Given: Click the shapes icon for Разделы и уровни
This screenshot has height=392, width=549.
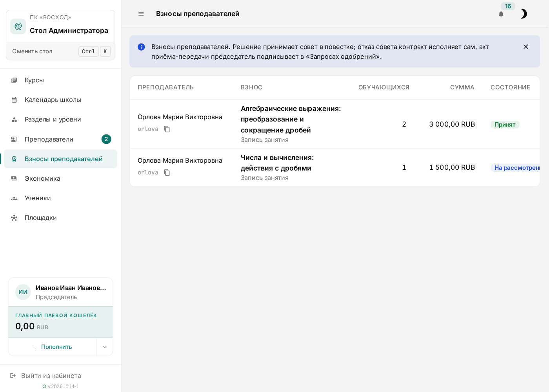Looking at the screenshot, I should 14,119.
